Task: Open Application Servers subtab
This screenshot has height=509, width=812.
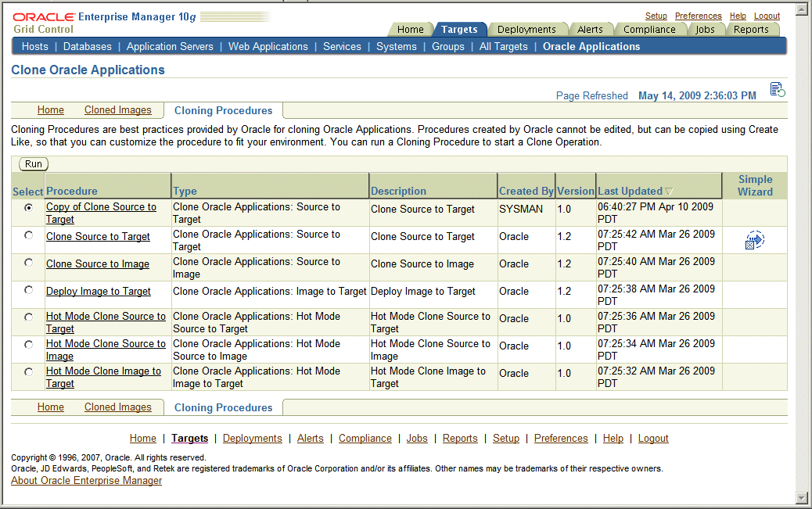Action: point(170,47)
